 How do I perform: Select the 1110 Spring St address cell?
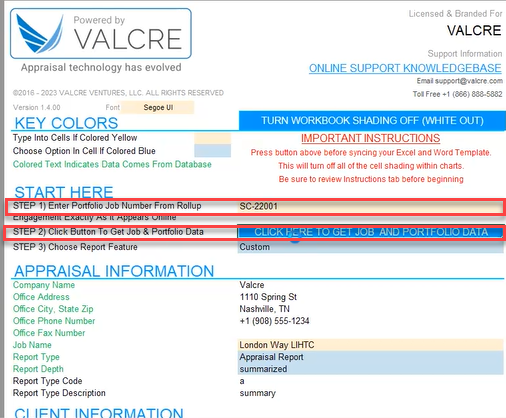tap(371, 297)
